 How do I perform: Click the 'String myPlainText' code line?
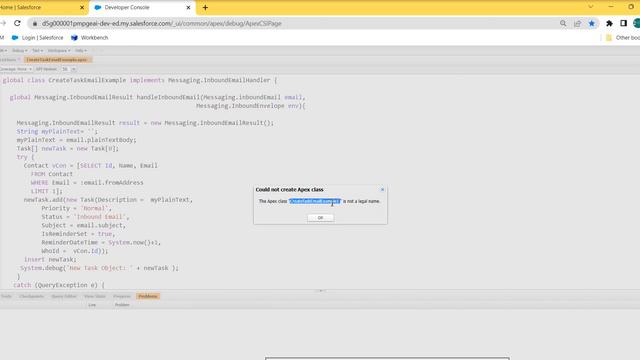[x=57, y=131]
